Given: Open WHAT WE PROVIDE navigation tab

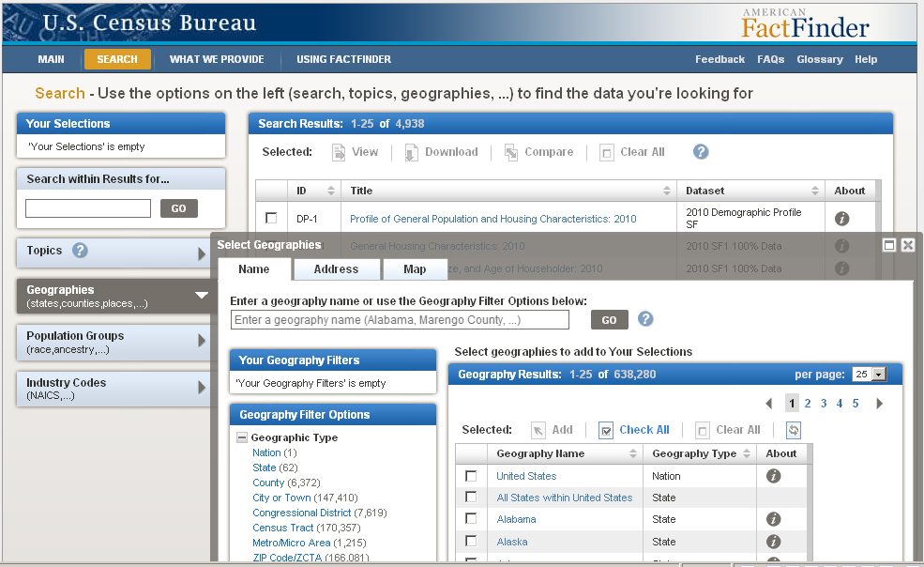Looking at the screenshot, I should pos(217,59).
